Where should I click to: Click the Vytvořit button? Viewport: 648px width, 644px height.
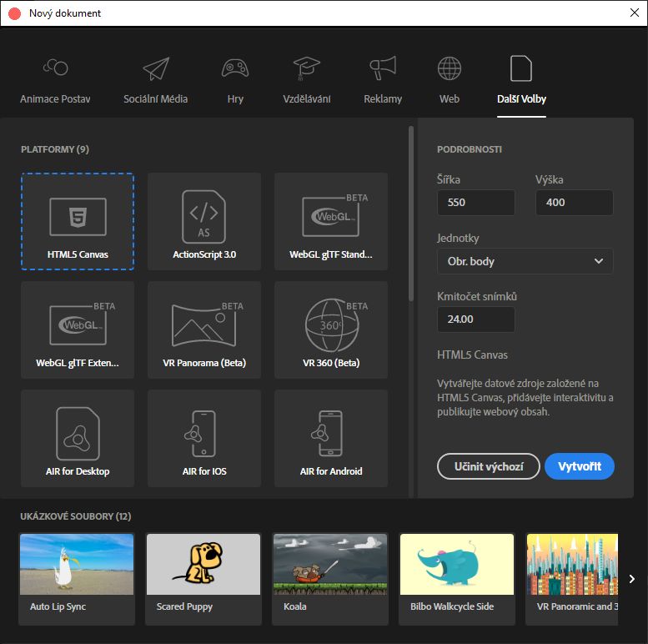pos(580,466)
